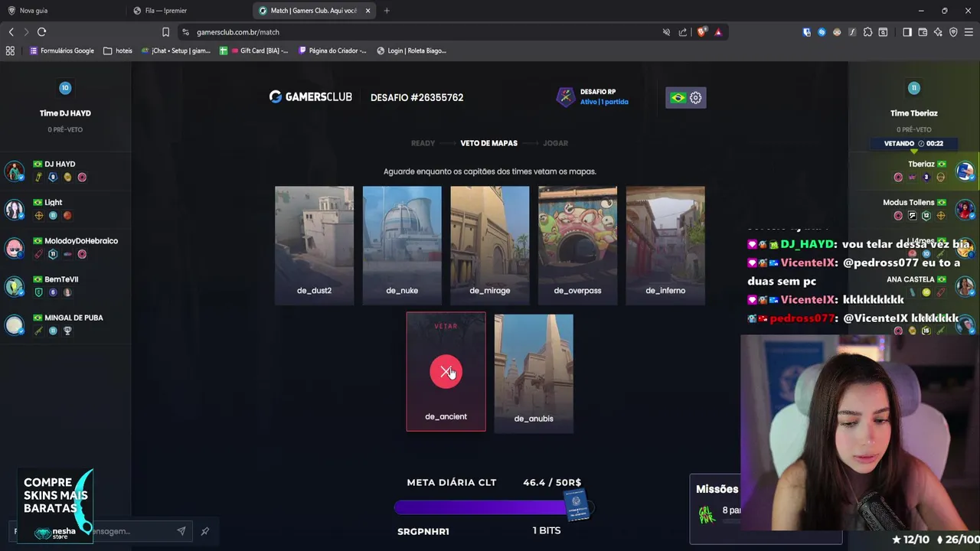The height and width of the screenshot is (551, 980).
Task: Open the tab search window icon
Action: (x=883, y=32)
